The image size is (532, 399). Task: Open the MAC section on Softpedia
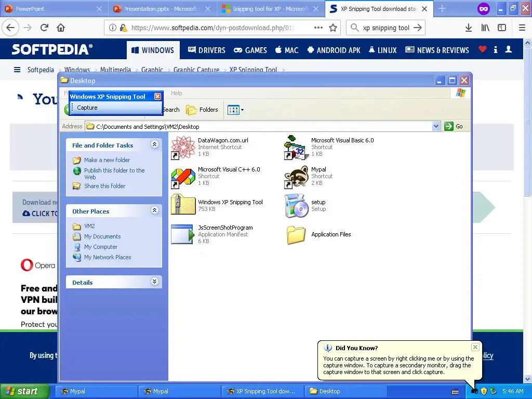287,50
